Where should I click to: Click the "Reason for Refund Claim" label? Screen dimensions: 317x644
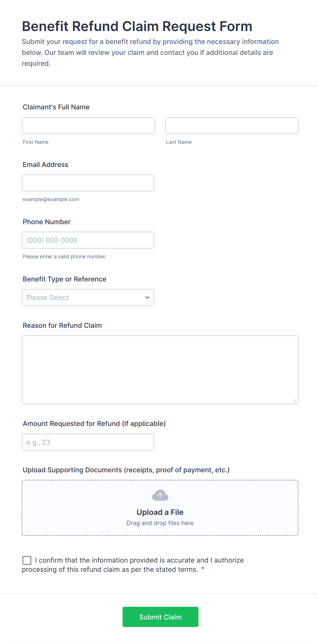(62, 325)
